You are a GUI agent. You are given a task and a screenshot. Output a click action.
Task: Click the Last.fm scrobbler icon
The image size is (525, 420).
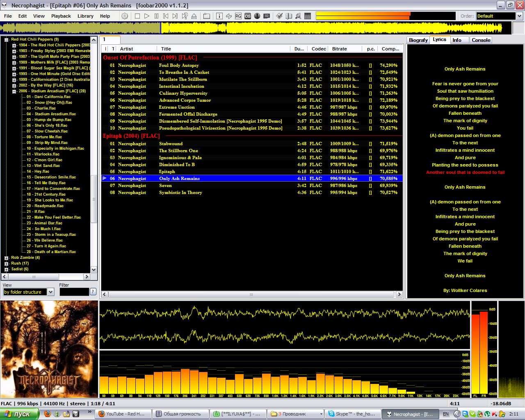pos(248,16)
